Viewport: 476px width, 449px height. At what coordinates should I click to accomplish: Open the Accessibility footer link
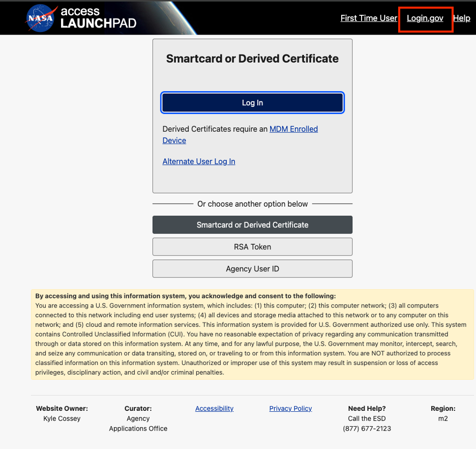point(214,408)
